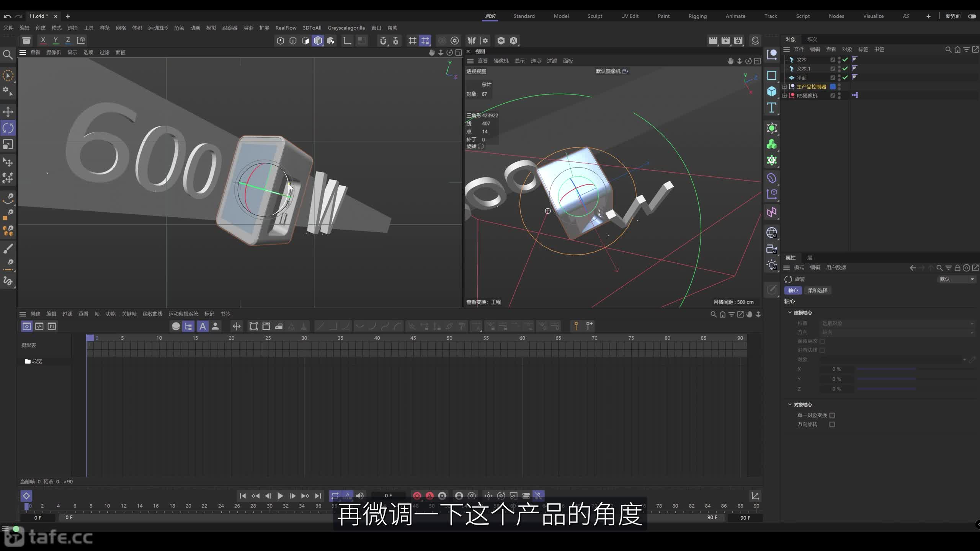Add a light object from right palette
Viewport: 980px width, 551px height.
(772, 265)
